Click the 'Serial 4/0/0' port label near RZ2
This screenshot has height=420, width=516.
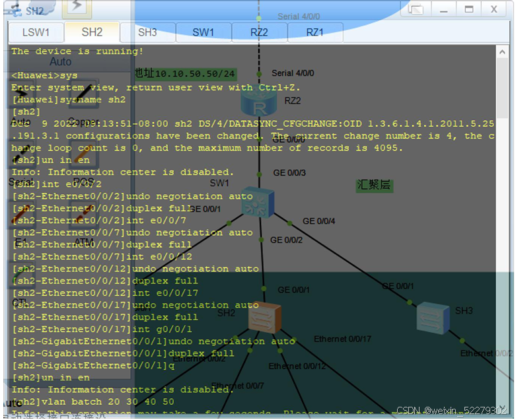293,73
